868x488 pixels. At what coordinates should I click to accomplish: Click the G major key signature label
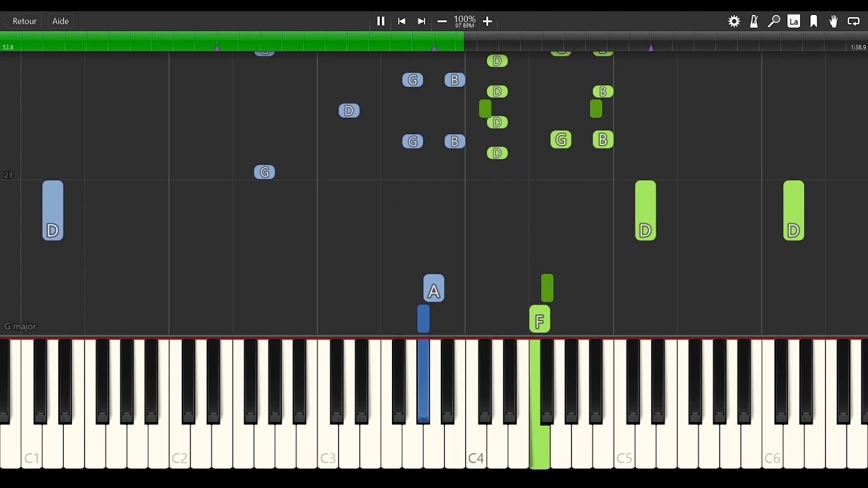(x=20, y=327)
